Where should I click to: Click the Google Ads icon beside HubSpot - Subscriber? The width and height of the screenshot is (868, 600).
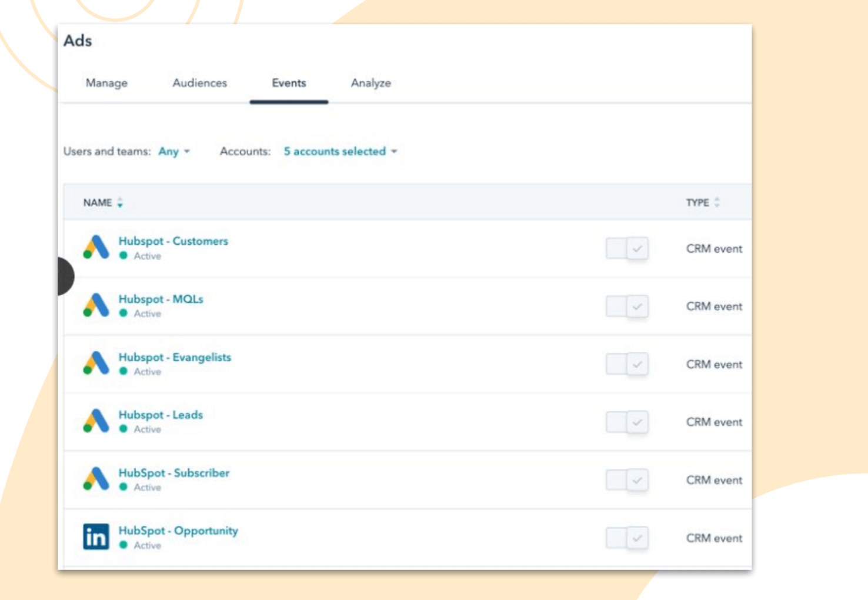click(96, 479)
